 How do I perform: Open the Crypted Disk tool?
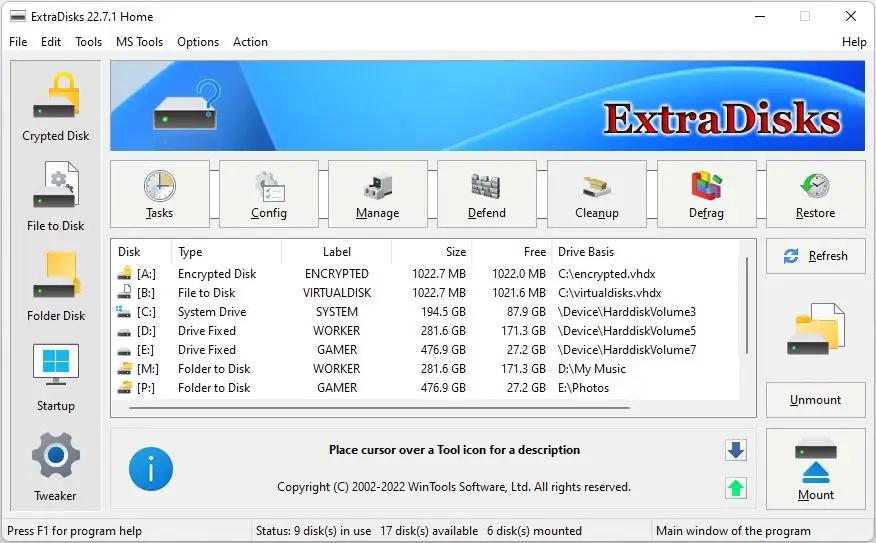(x=55, y=107)
